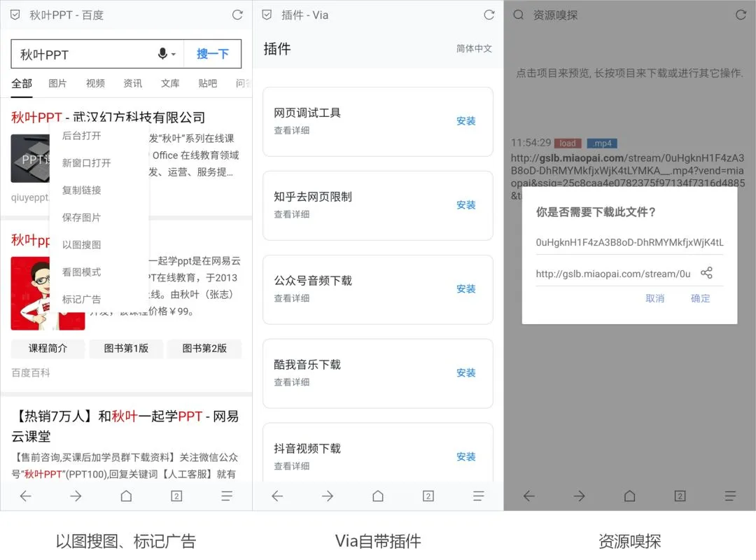Open the 课程简介 button
Image resolution: width=756 pixels, height=560 pixels.
click(48, 349)
